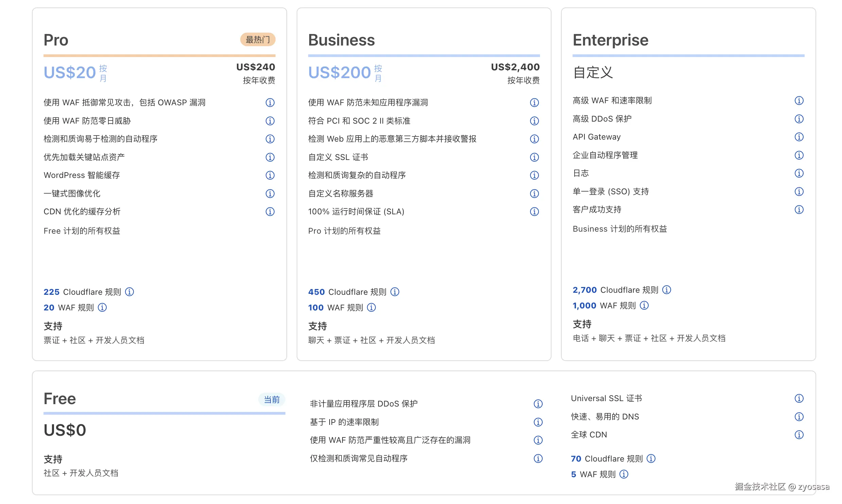The width and height of the screenshot is (842, 504).
Task: Click info icon beside 自定义名称服务器
Action: 534,194
